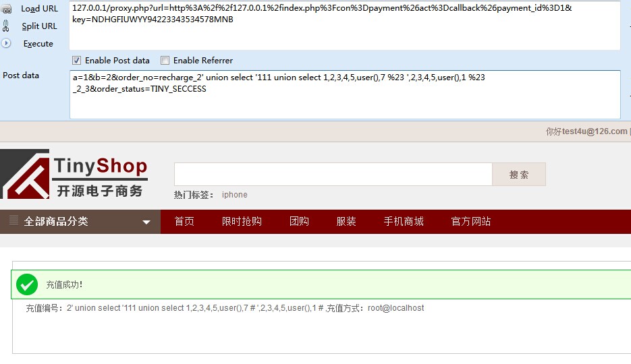Go to the 首页 nav tab
631x364 pixels.
pyautogui.click(x=184, y=221)
